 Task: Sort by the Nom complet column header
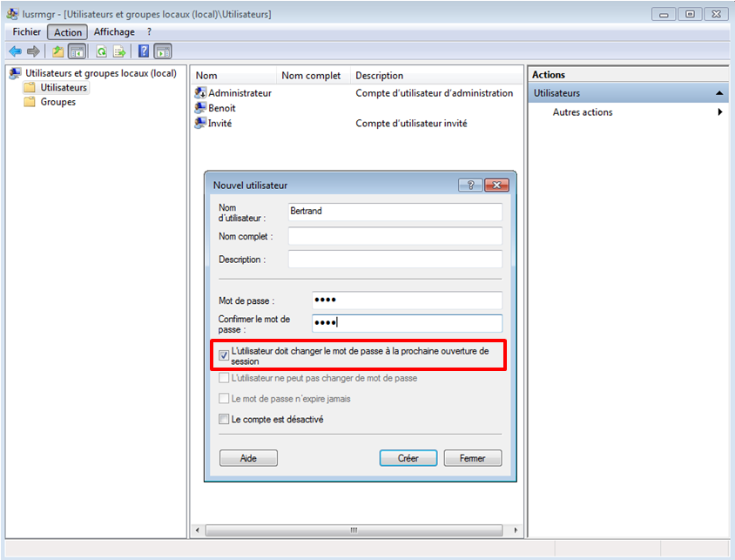[314, 76]
